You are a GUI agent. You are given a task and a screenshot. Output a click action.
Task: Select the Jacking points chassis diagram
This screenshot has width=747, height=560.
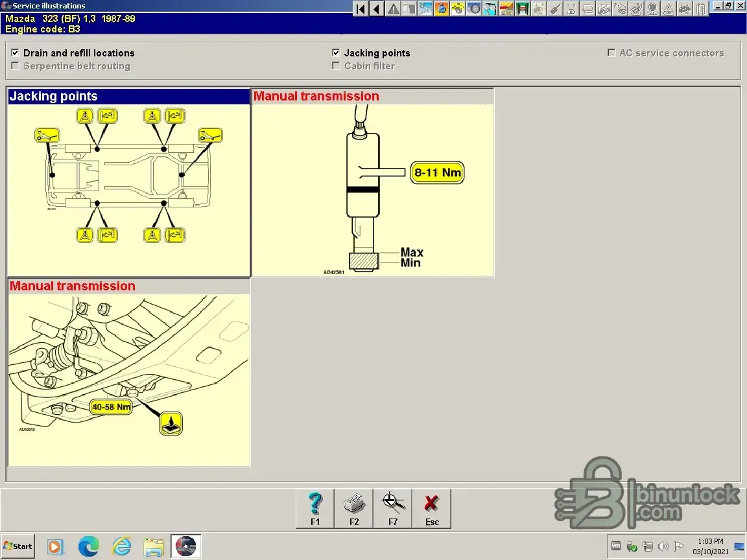coord(129,191)
